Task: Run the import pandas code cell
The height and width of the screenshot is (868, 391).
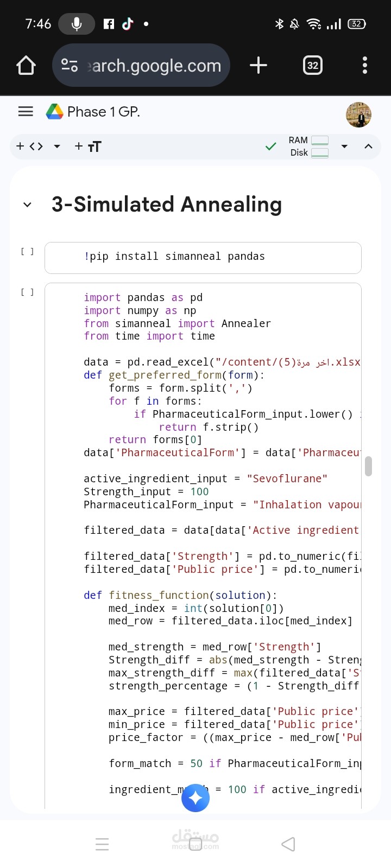Action: coord(27,292)
